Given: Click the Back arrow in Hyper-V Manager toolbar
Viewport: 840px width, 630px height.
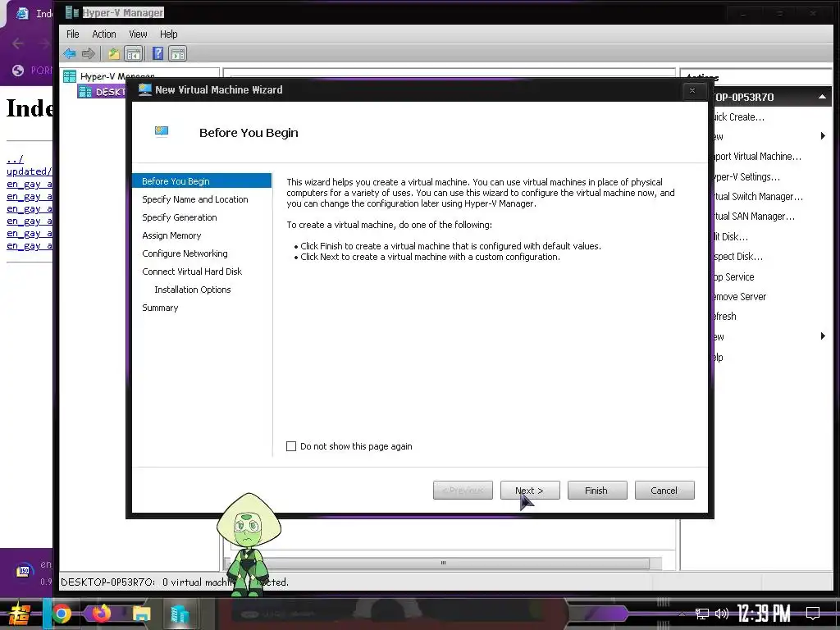Looking at the screenshot, I should point(69,53).
